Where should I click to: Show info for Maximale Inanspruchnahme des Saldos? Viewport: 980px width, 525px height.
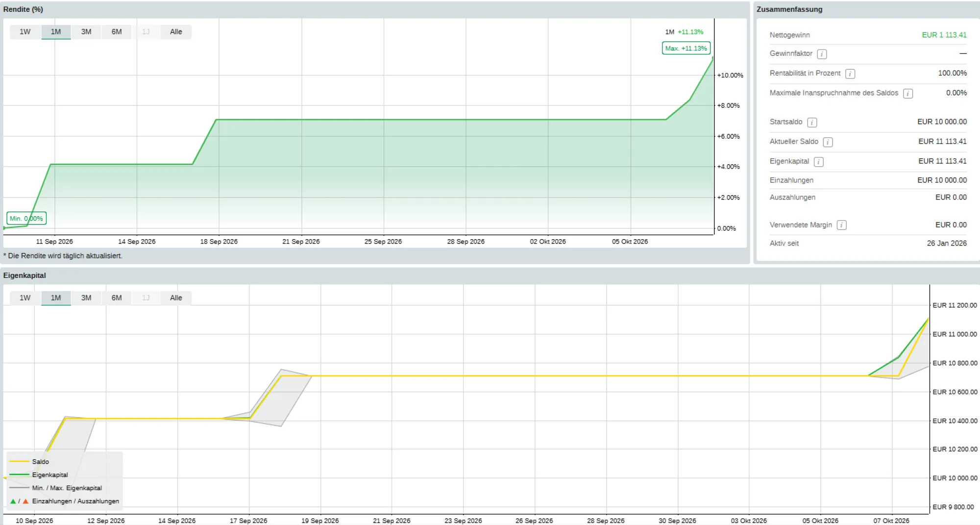coord(908,93)
